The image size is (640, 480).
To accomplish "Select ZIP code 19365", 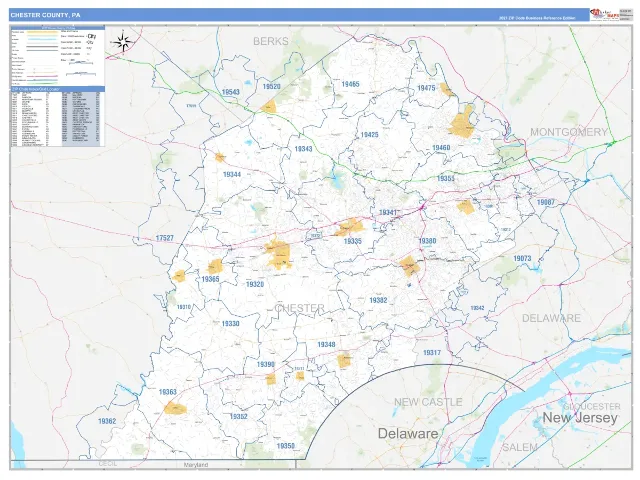I will pos(211,279).
